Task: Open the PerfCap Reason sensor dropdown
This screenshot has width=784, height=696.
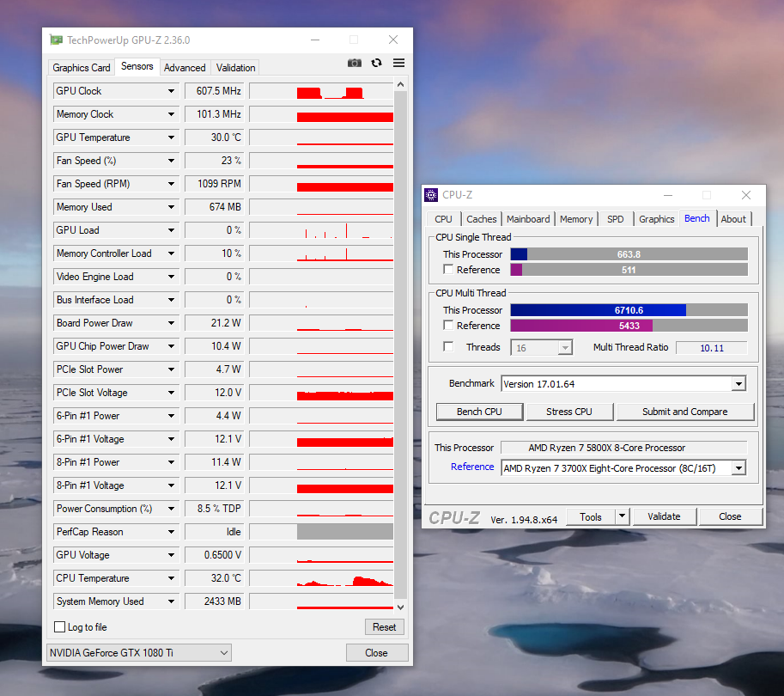Action: point(171,531)
